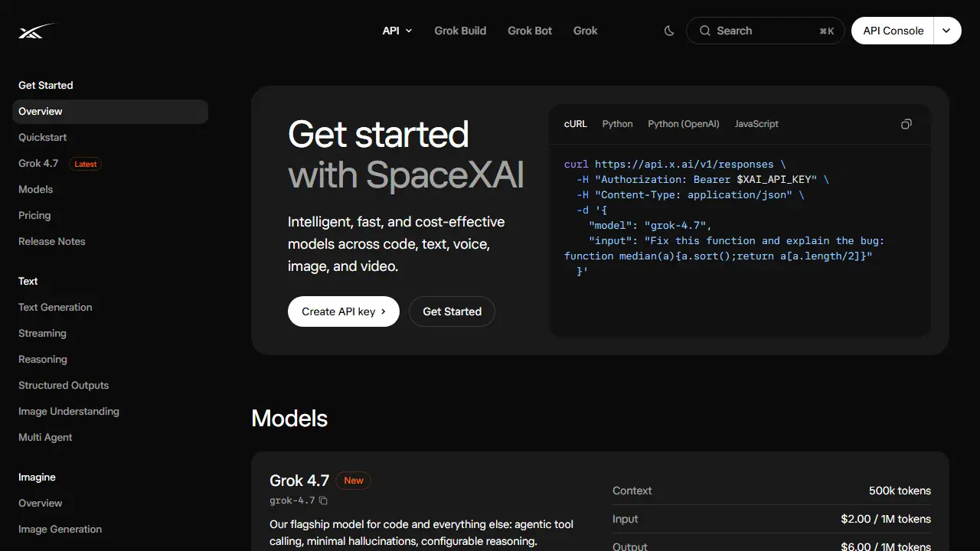The width and height of the screenshot is (980, 551).
Task: Copy the code snippet with the copy icon
Action: [906, 124]
